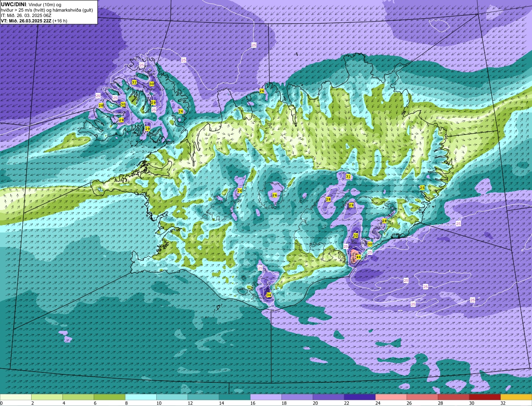Viewport: 532px width, 406px height.
Task: Click the 4–6 m/s legend color swatch
Action: [78, 397]
